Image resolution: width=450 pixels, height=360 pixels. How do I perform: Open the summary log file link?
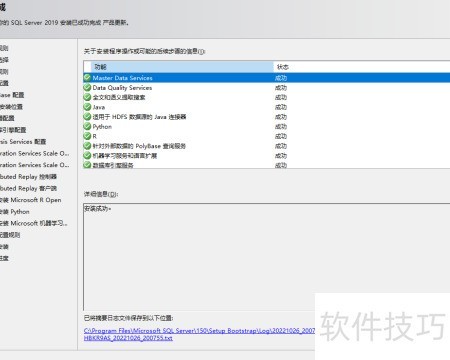pyautogui.click(x=199, y=334)
